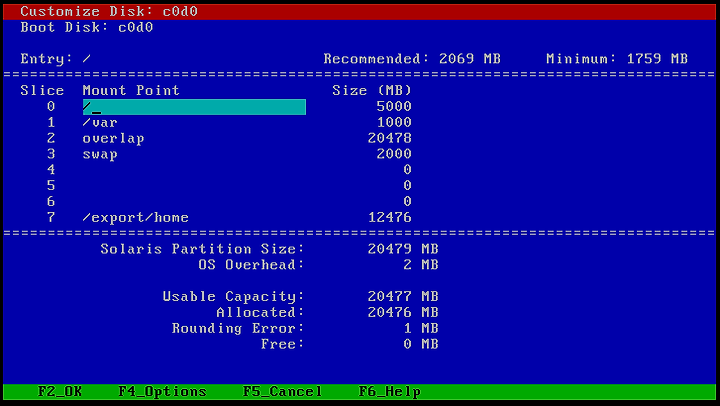Click the size field of slice 6
Screen dimensions: 720x406
tap(407, 202)
